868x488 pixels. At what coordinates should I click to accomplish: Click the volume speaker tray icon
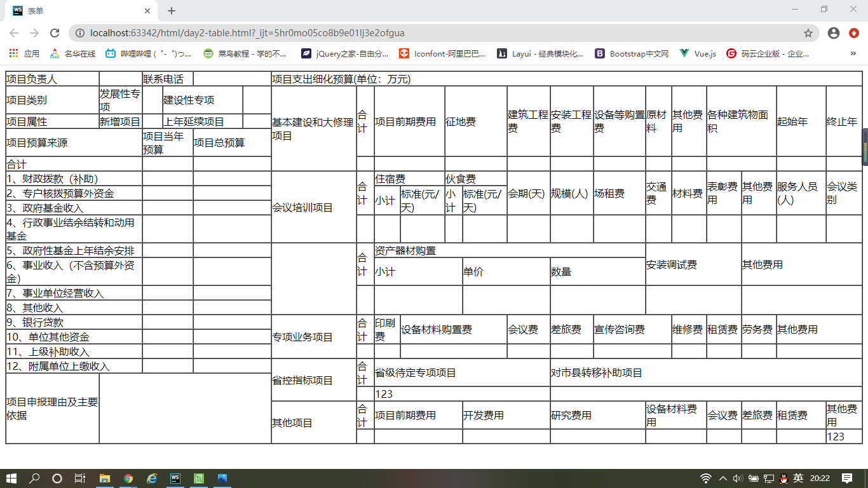[738, 478]
